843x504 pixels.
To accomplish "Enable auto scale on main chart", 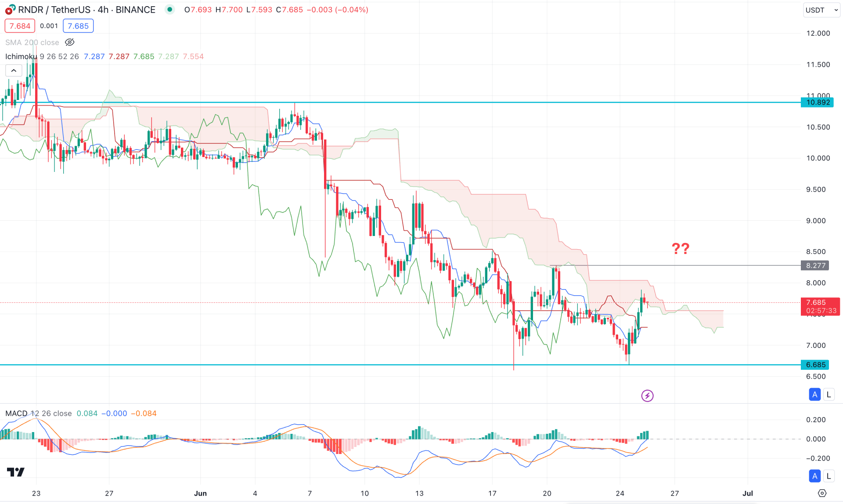I will pyautogui.click(x=814, y=394).
